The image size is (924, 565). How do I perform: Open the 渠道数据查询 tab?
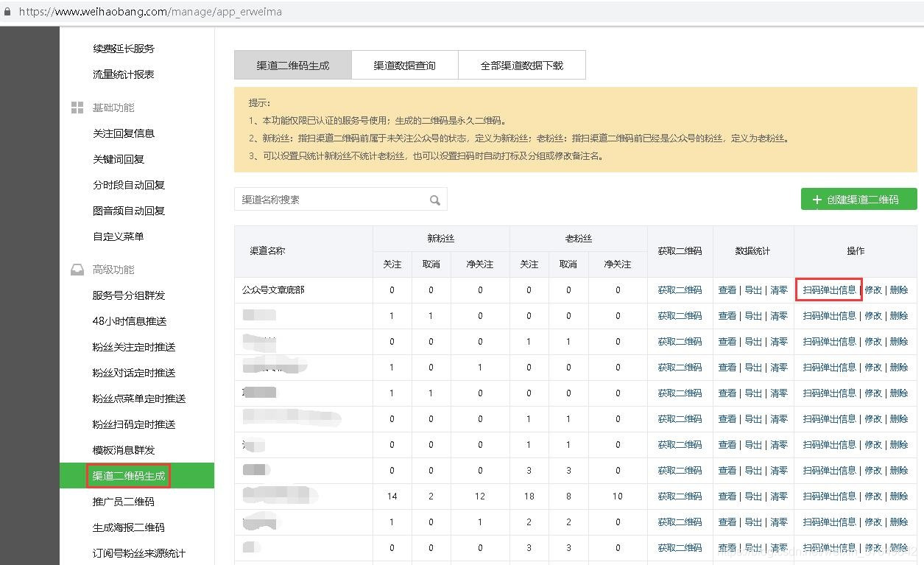pos(405,65)
